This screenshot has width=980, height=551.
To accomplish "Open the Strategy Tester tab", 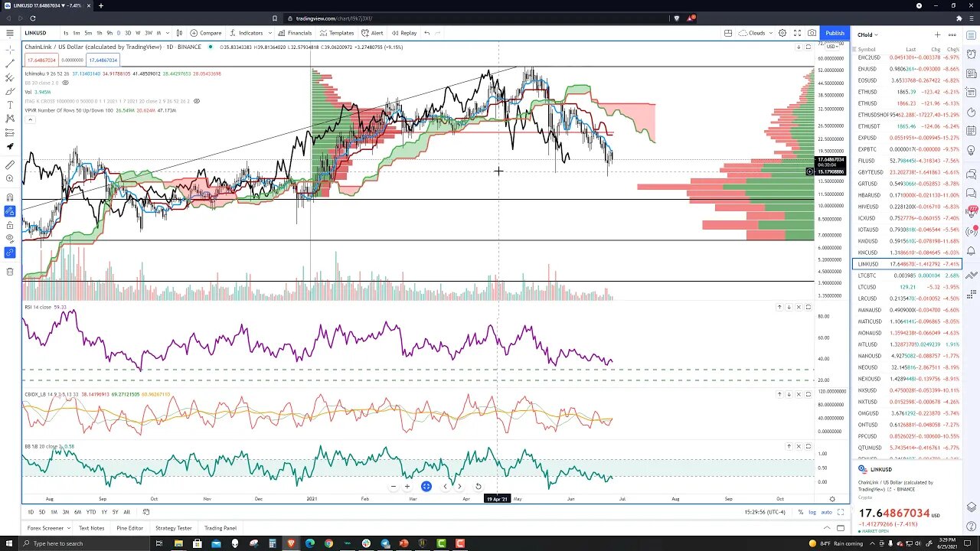I will [174, 528].
